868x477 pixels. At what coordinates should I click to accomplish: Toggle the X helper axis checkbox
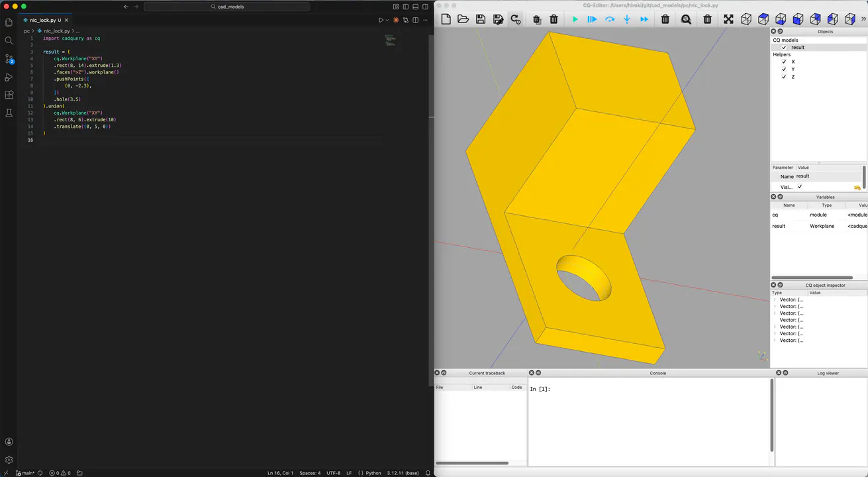click(x=784, y=62)
